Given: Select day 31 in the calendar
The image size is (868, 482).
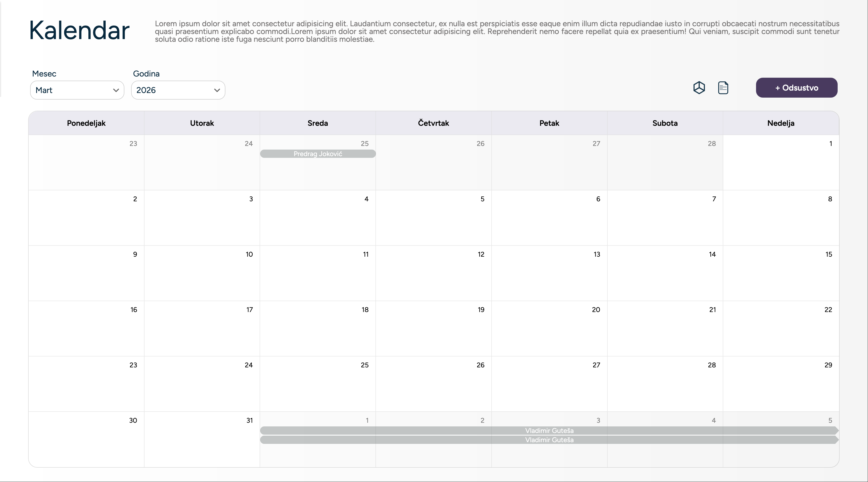Looking at the screenshot, I should (x=202, y=439).
